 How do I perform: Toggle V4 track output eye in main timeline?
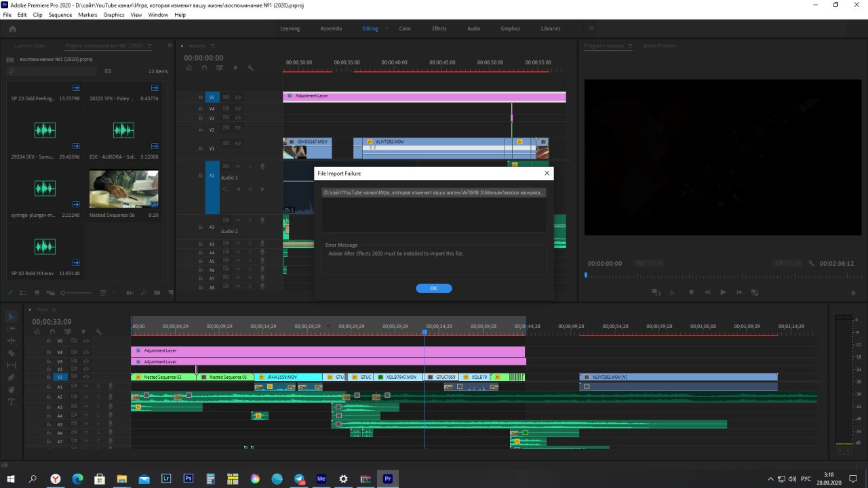click(x=86, y=352)
